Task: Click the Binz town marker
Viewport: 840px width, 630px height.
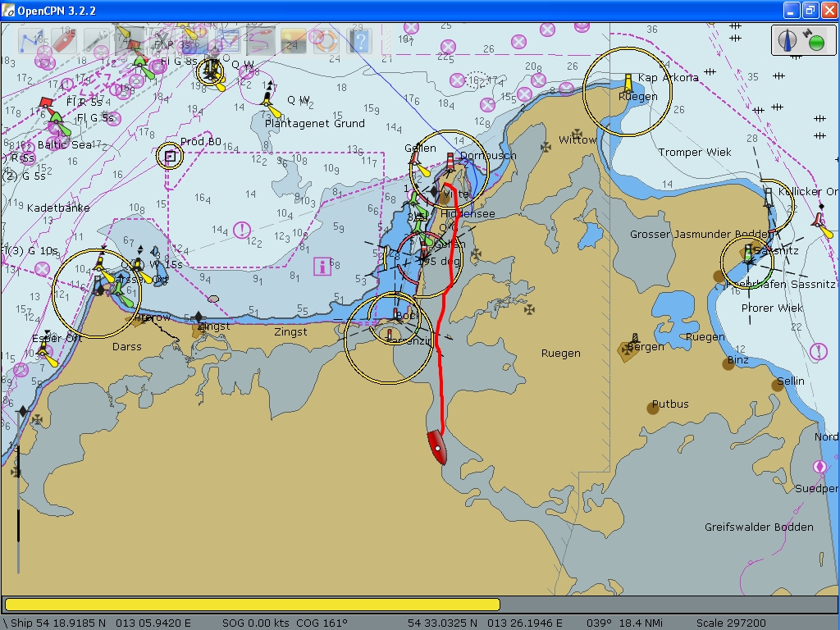Action: pos(728,364)
